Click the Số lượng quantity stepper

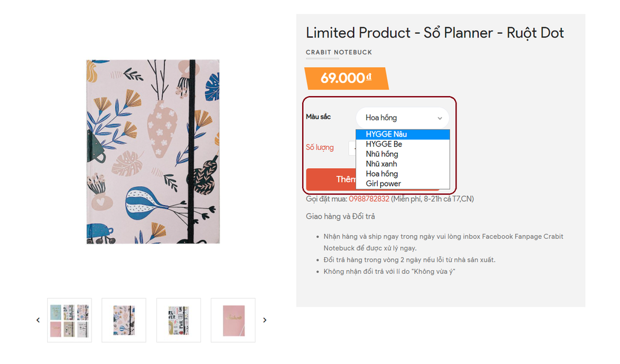pos(352,148)
